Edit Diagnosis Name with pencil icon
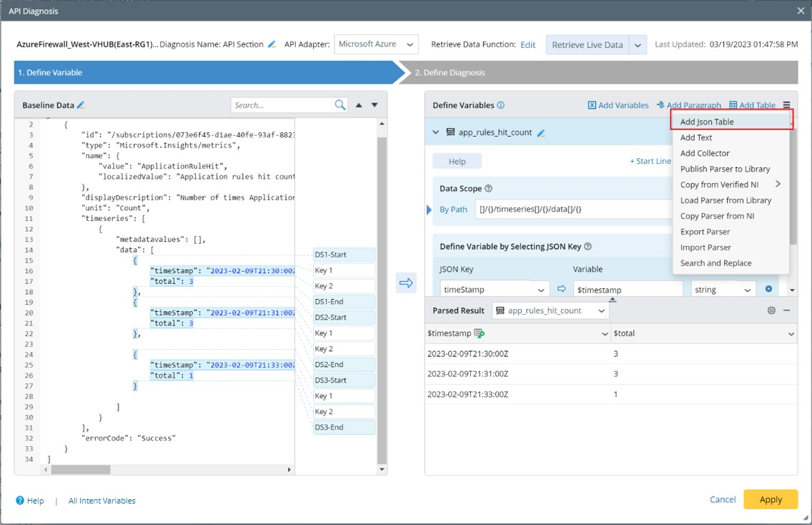This screenshot has width=812, height=525. (x=272, y=44)
